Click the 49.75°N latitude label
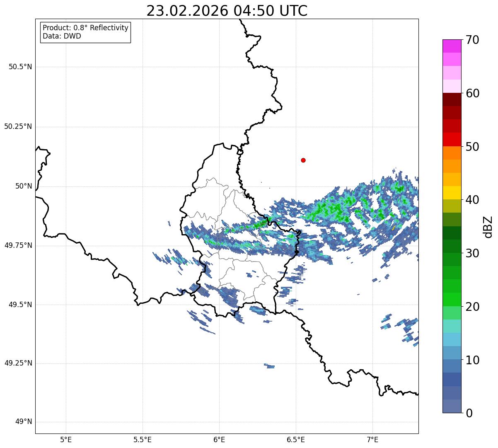This screenshot has height=448, width=498. 18,245
